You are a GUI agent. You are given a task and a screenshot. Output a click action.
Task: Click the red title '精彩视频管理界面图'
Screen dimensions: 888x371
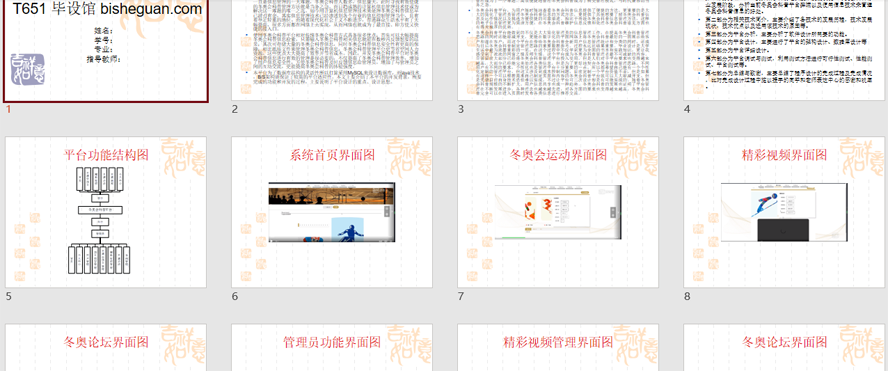pyautogui.click(x=558, y=342)
